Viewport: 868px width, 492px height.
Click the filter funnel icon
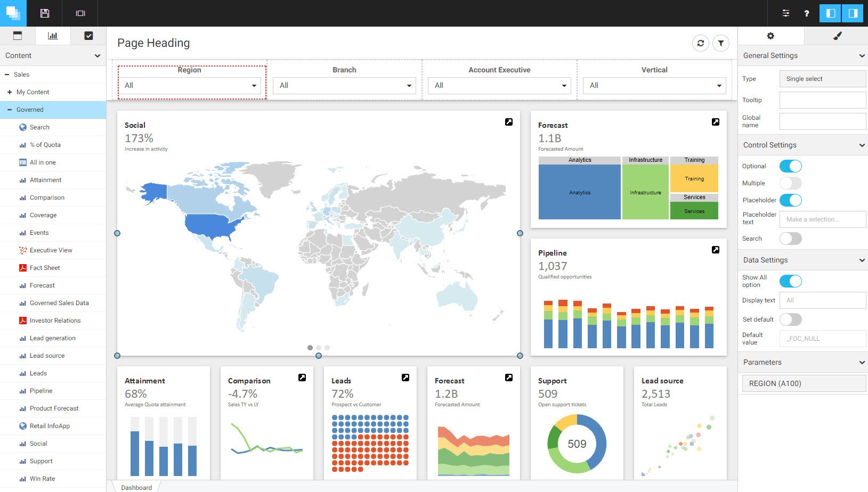(720, 43)
